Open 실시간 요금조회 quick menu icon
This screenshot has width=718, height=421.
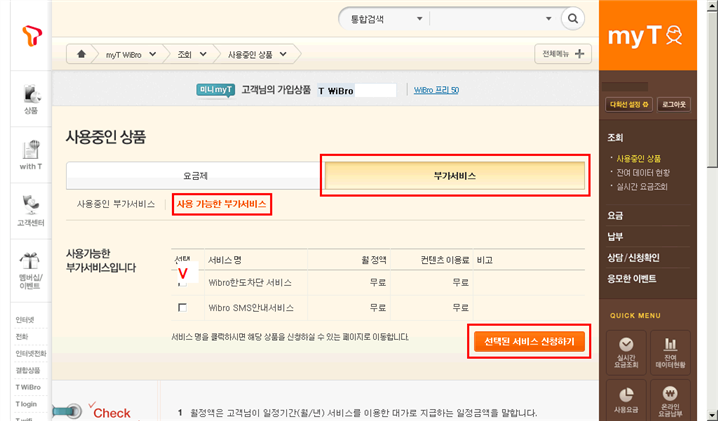[x=626, y=352]
